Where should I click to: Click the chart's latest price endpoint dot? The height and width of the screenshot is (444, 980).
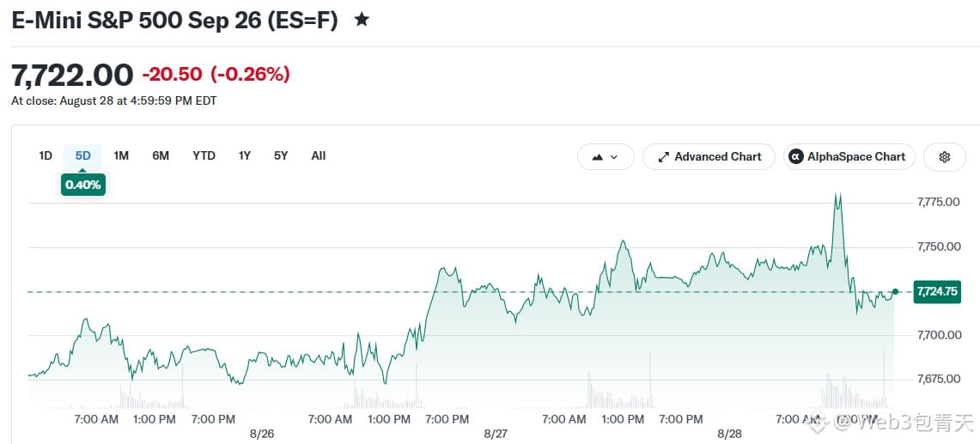tap(895, 291)
